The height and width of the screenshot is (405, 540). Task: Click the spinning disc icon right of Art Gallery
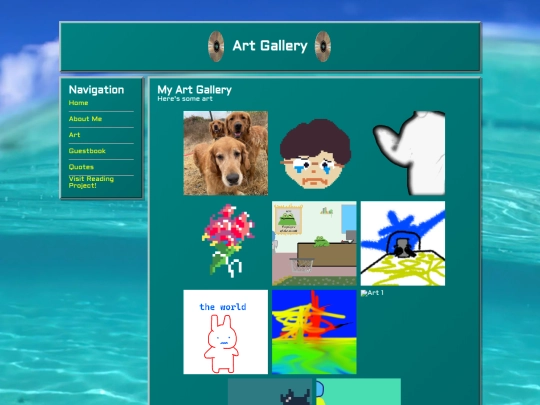click(x=323, y=46)
